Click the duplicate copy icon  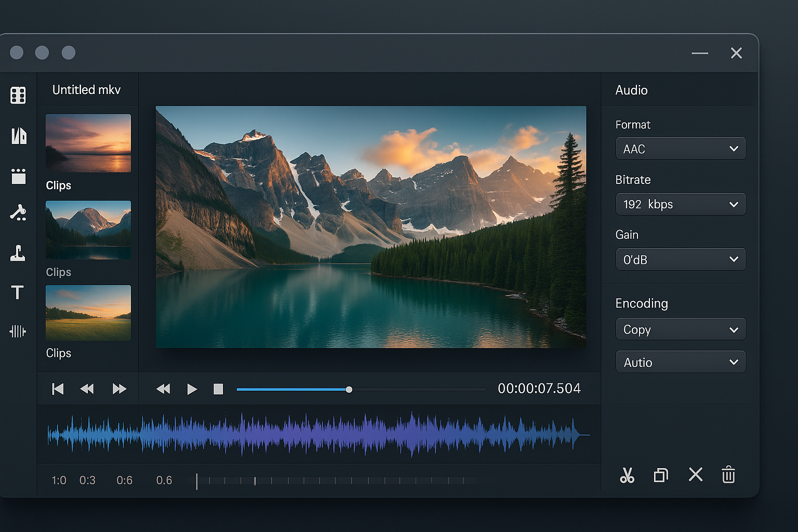click(661, 475)
